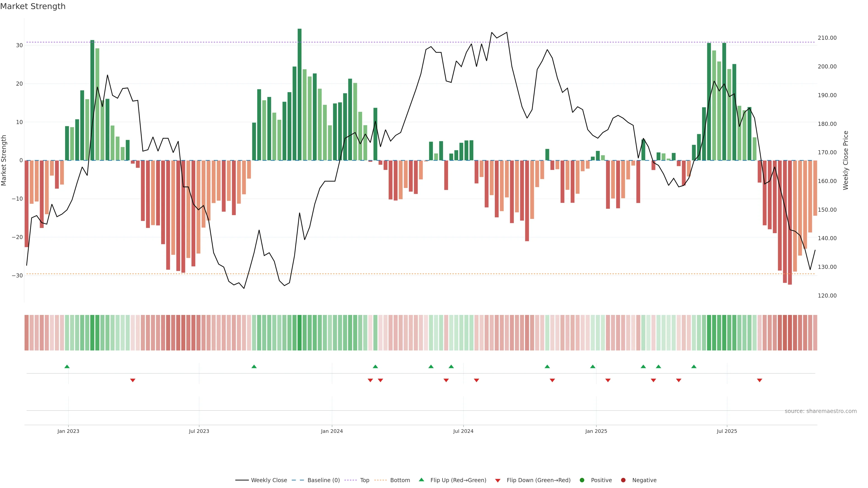Click the first green flip-up triangle near Jan 2023
This screenshot has width=868, height=488.
point(67,366)
